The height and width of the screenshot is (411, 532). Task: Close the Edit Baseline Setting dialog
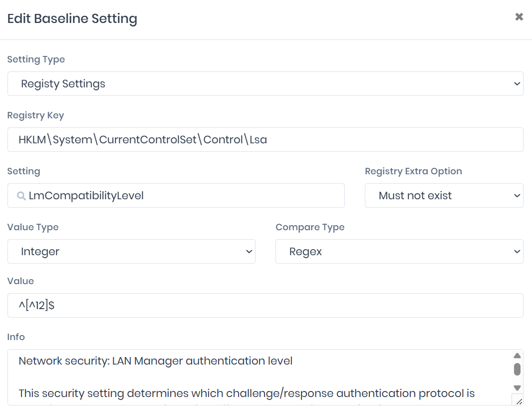click(x=519, y=17)
